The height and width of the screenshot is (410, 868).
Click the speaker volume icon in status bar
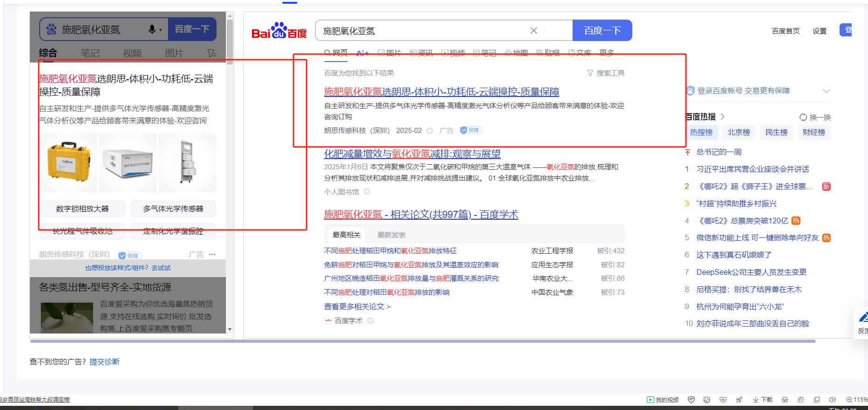(x=832, y=400)
